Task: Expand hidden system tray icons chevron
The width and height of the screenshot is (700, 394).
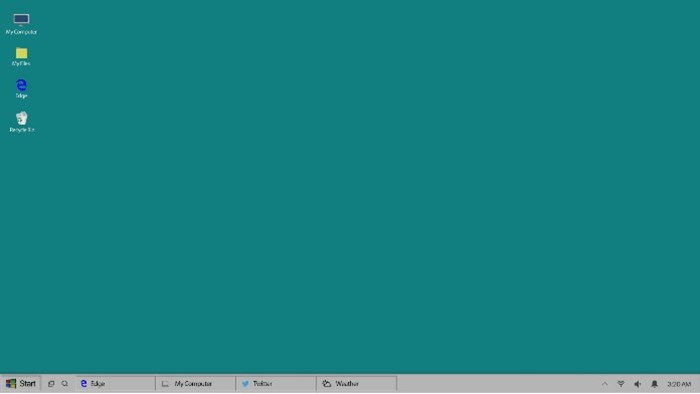Action: (x=604, y=384)
